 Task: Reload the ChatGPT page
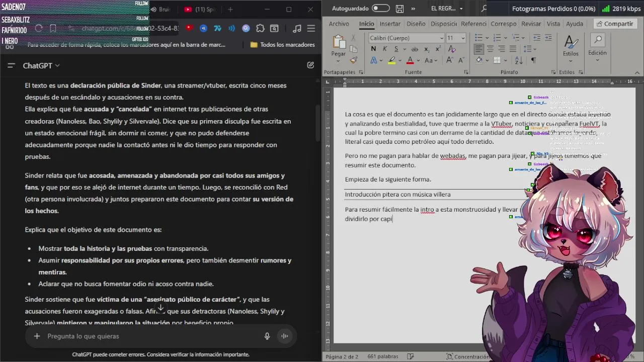(x=39, y=29)
